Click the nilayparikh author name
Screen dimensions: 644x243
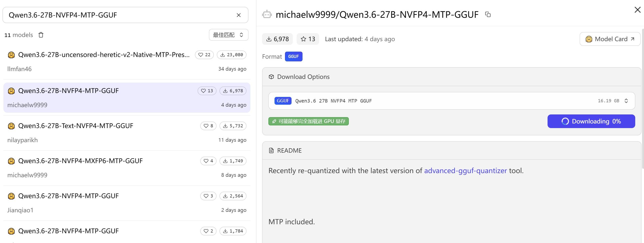click(22, 140)
